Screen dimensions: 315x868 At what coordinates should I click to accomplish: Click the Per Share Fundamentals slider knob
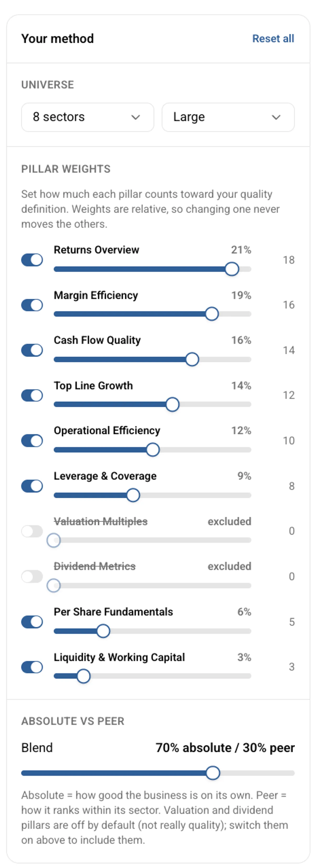pyautogui.click(x=103, y=631)
